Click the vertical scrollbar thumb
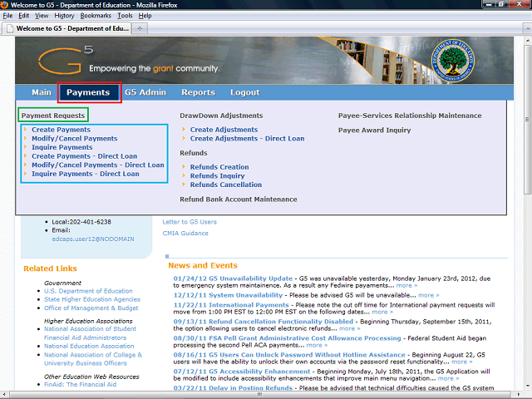The width and height of the screenshot is (532, 399). click(527, 120)
